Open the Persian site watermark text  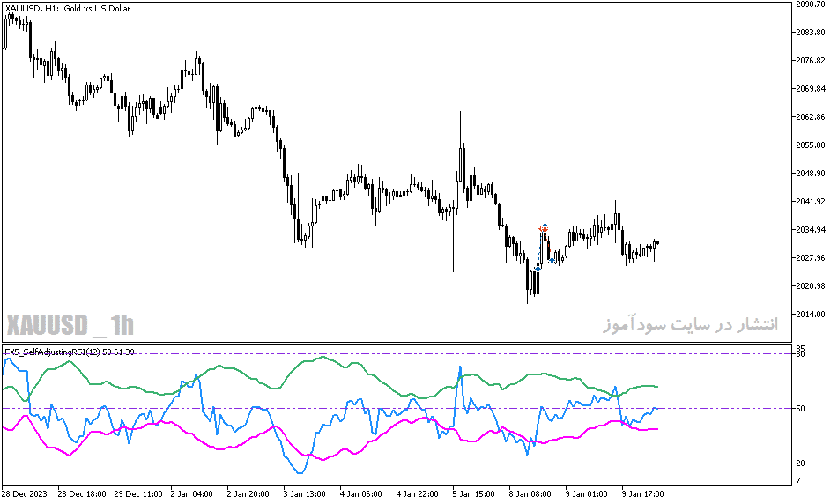(691, 324)
